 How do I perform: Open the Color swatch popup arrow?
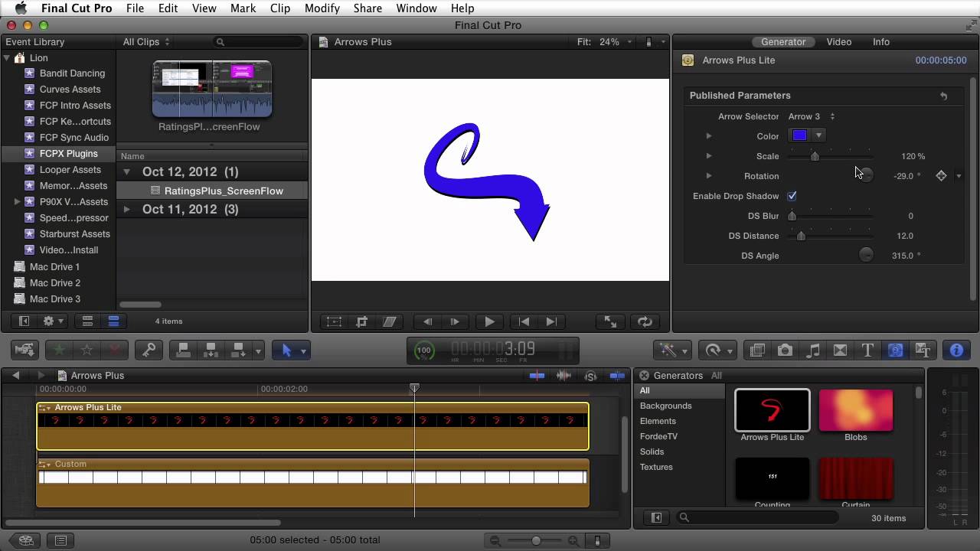[x=818, y=135]
